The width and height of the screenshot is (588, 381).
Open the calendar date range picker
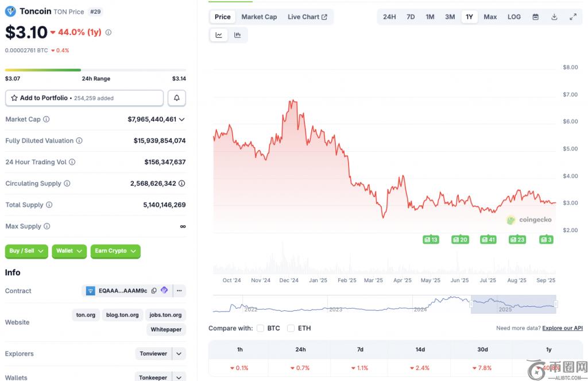[x=535, y=17]
